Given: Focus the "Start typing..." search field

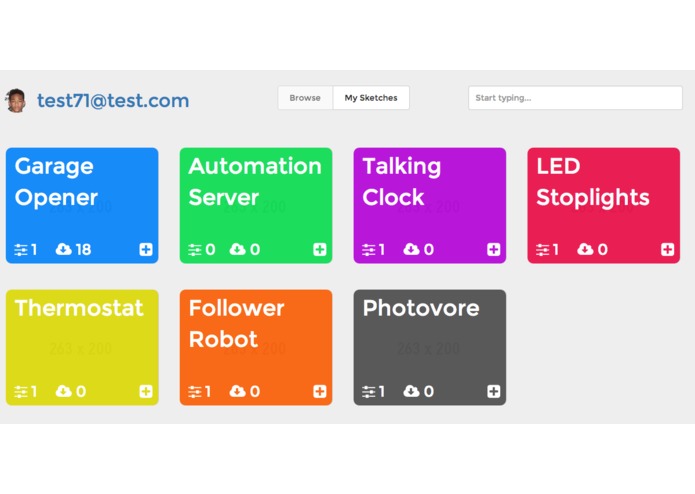Looking at the screenshot, I should pos(575,98).
